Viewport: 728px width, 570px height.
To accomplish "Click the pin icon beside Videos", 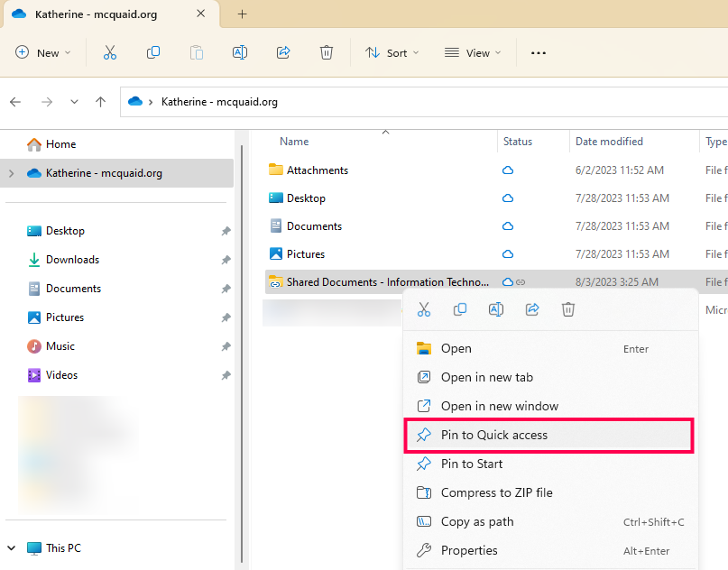I will (x=226, y=375).
